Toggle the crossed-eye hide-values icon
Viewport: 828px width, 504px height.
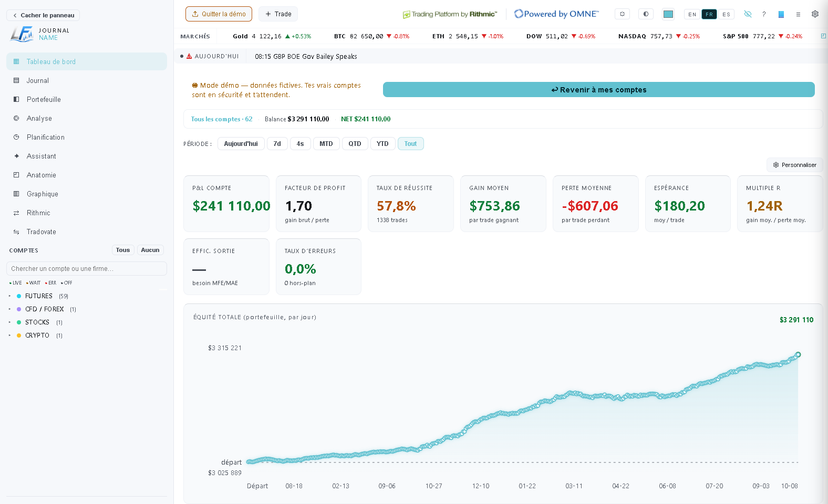click(748, 14)
